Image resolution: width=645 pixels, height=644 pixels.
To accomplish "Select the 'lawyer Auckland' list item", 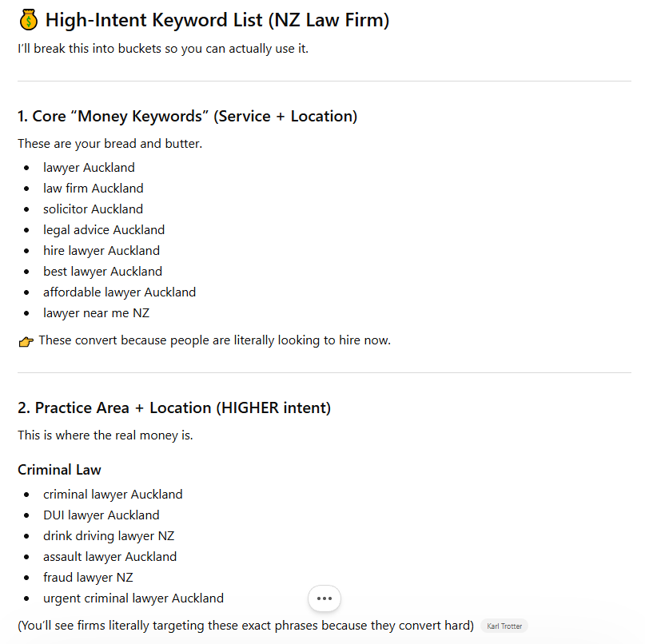I will click(x=89, y=167).
